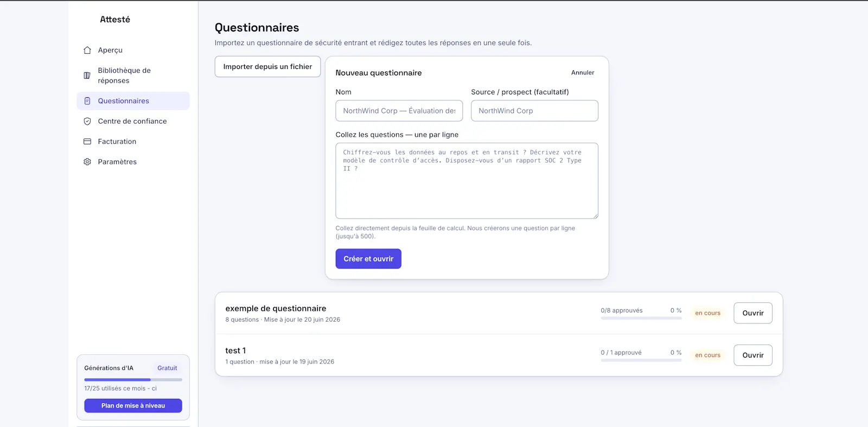Open the Aperçu menu item
868x427 pixels.
pos(133,50)
